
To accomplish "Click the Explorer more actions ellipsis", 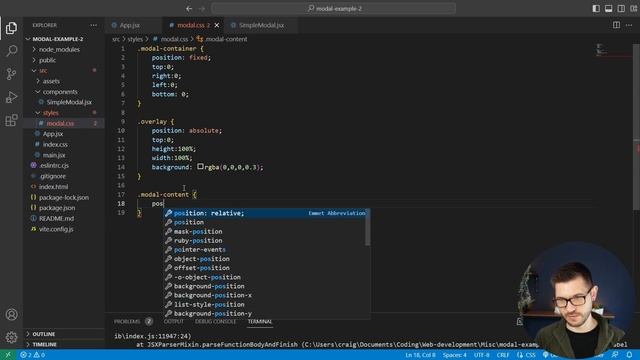I will coord(93,25).
